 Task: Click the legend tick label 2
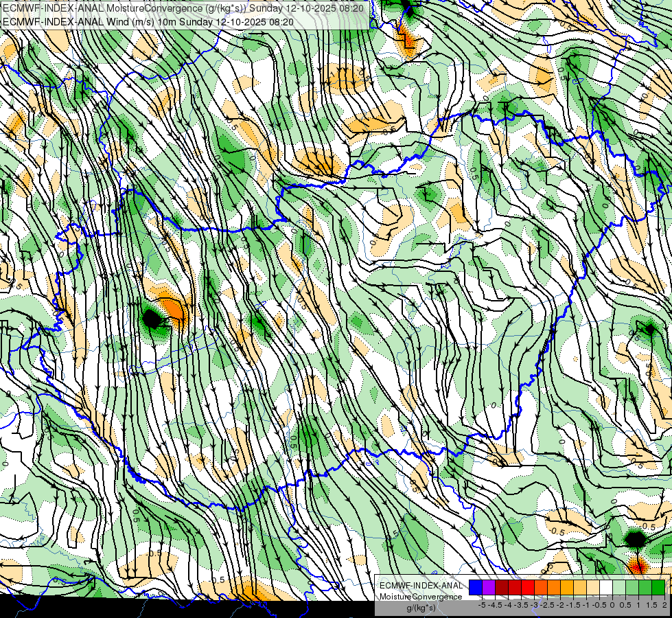(664, 605)
